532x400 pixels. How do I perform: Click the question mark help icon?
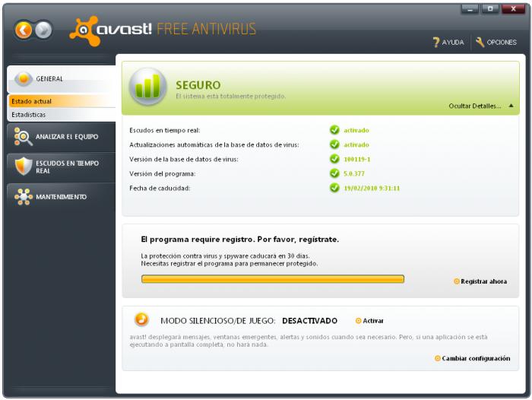coord(436,43)
